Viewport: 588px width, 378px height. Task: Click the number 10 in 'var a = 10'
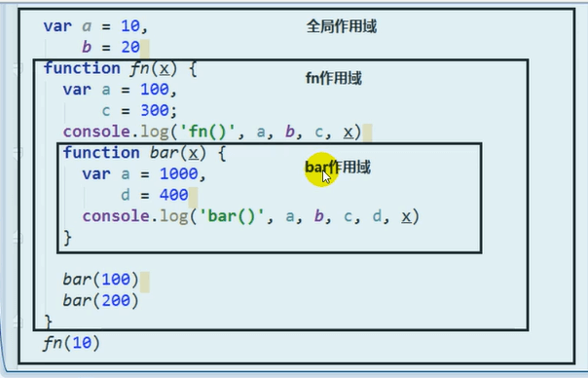point(130,26)
